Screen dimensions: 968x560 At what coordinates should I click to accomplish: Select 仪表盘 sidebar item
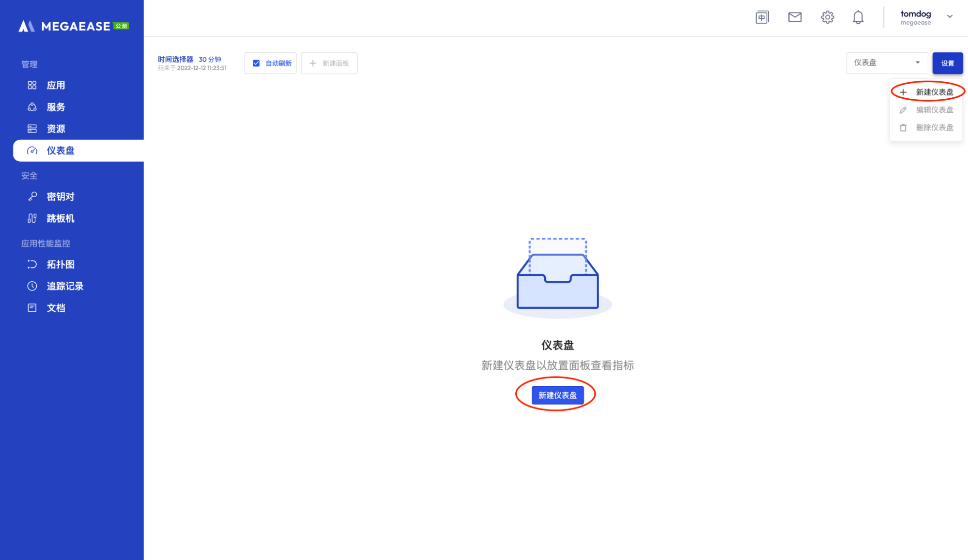pos(78,151)
